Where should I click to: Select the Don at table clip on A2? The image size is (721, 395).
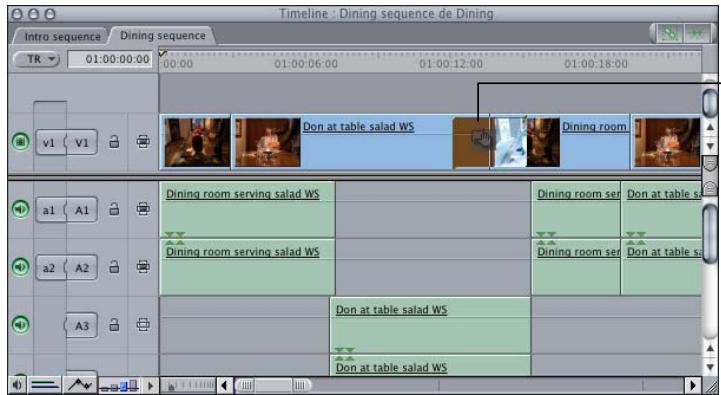[661, 267]
